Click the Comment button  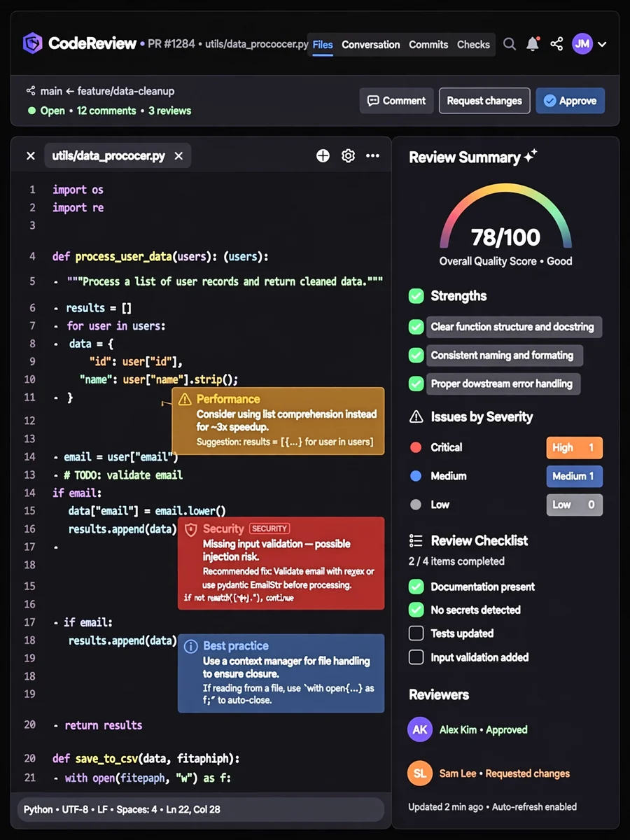(397, 101)
